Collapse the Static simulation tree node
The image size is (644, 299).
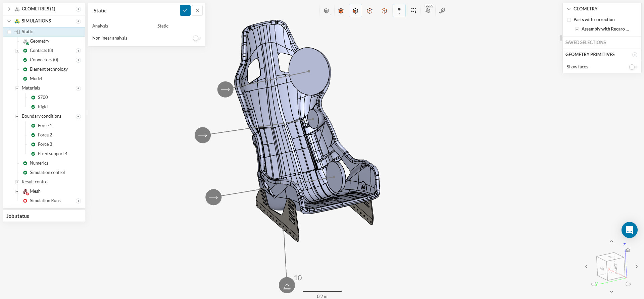coord(9,32)
